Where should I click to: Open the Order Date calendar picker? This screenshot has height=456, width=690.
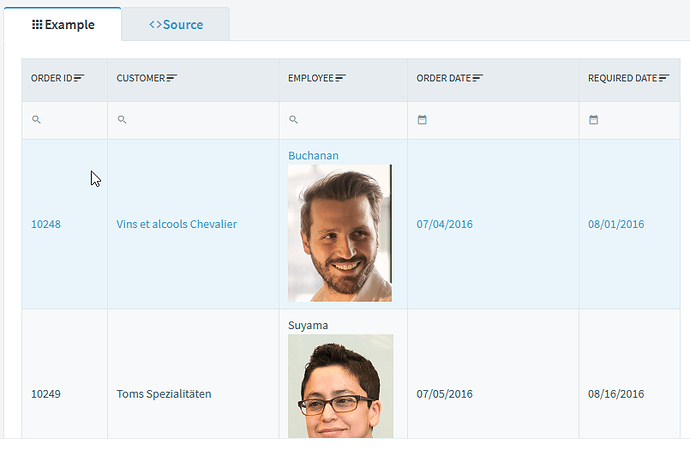point(422,120)
